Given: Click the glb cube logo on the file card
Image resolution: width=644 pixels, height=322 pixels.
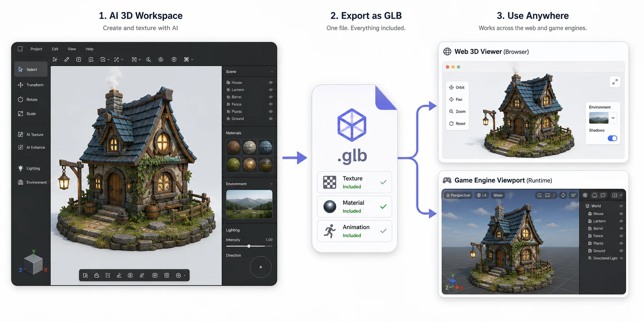Looking at the screenshot, I should pos(352,125).
